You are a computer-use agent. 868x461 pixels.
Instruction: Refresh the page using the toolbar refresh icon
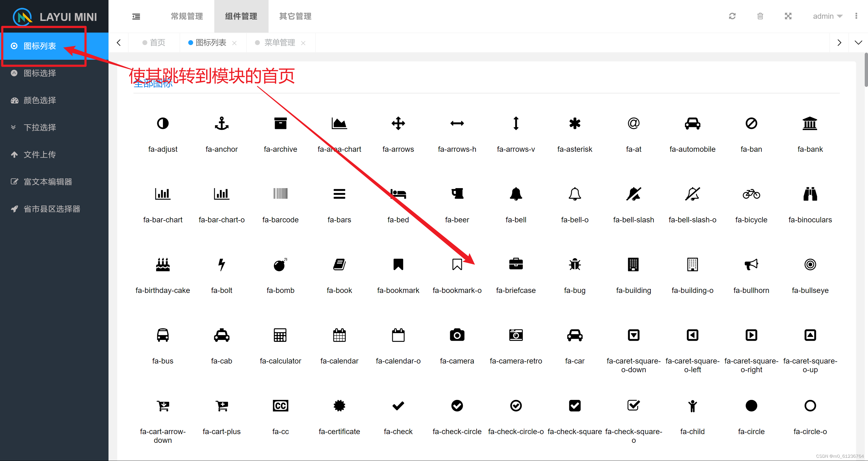click(732, 16)
